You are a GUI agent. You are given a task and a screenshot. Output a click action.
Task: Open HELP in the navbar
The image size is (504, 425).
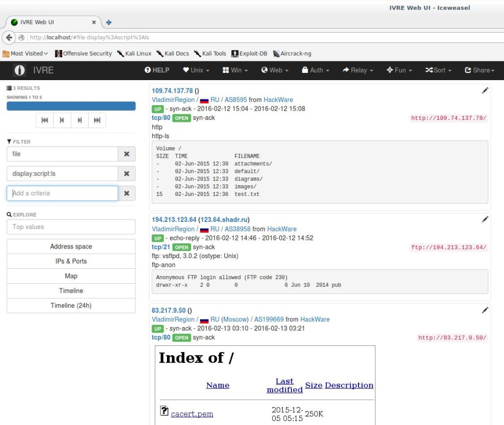[x=157, y=70]
